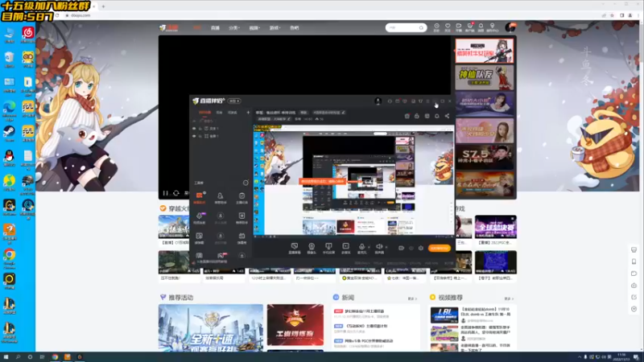
Task: Expand the speaker options arrow
Action: (386, 248)
